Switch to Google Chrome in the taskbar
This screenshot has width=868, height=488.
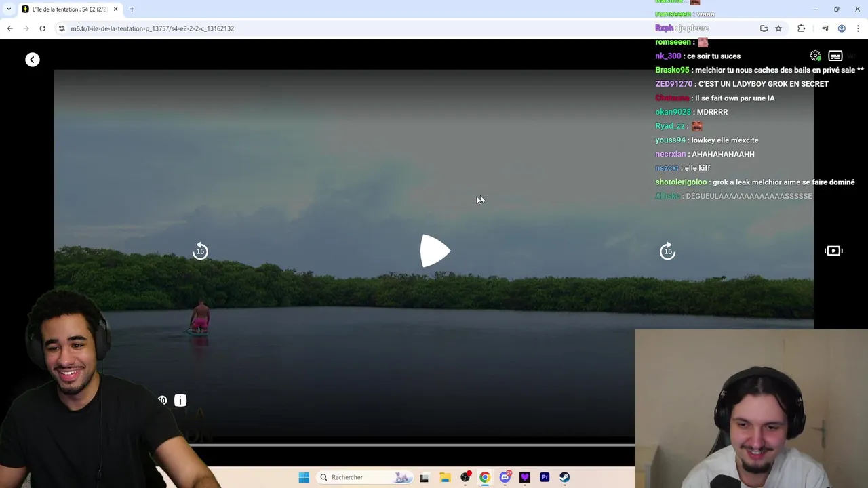click(484, 477)
